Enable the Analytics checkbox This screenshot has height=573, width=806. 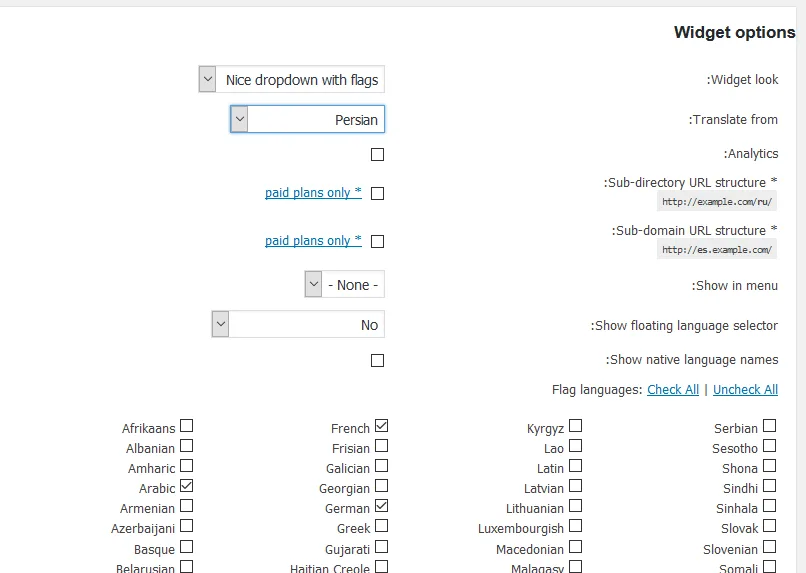pos(377,154)
